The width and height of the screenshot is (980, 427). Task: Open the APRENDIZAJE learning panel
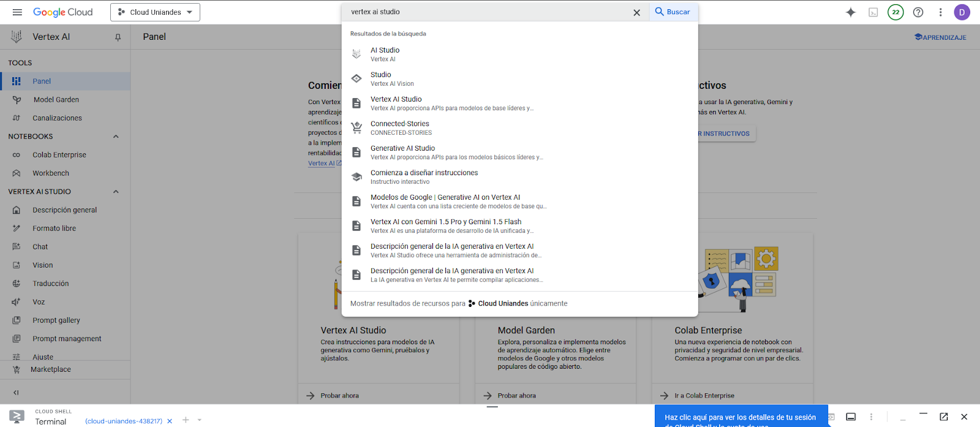(x=940, y=37)
